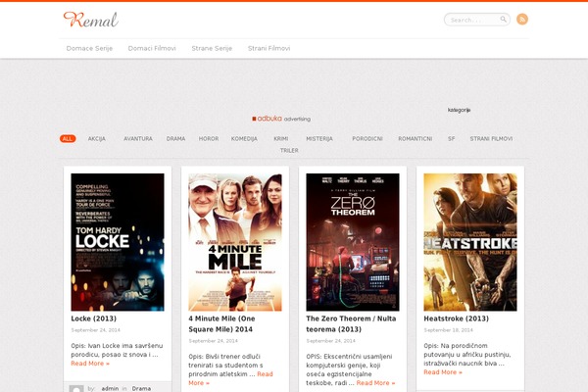Open the Locke (2013) title link
The height and width of the screenshot is (392, 588).
pyautogui.click(x=94, y=318)
